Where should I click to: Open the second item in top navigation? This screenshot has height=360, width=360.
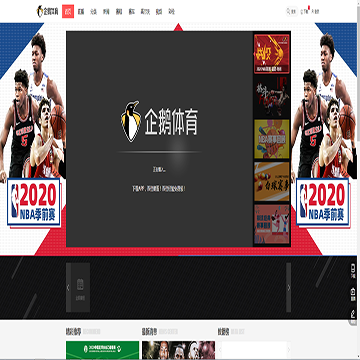coord(81,12)
